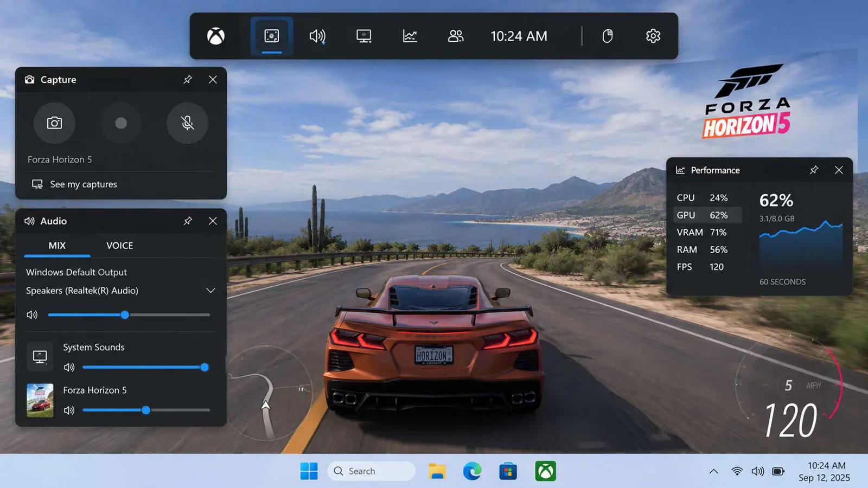This screenshot has width=868, height=488.
Task: Click the Audio widget title speaker icon
Action: click(29, 221)
